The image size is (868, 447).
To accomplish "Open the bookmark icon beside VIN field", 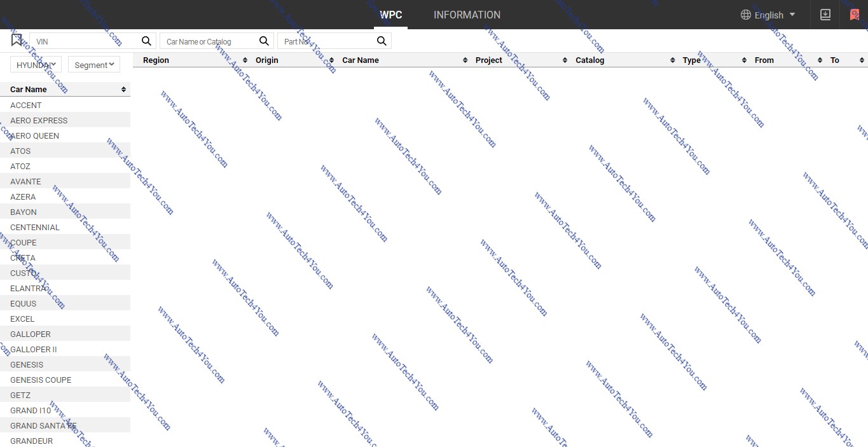I will point(17,40).
